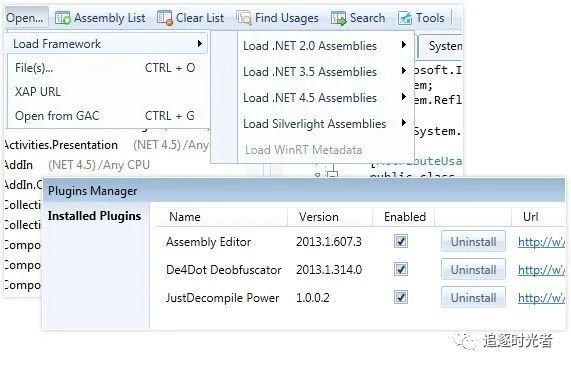Image resolution: width=571 pixels, height=366 pixels.
Task: Expand Load .NET 4.5 Assemblies arrow
Action: [x=403, y=97]
